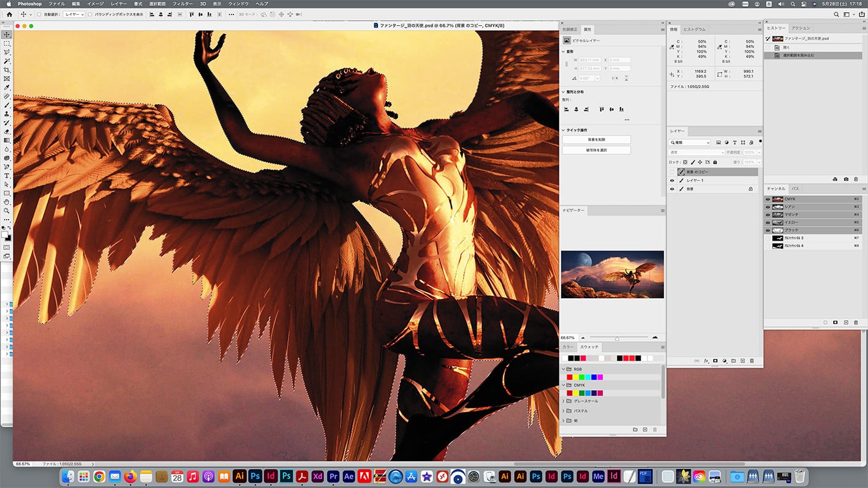Adjust the Navigator zoom slider

pos(617,338)
